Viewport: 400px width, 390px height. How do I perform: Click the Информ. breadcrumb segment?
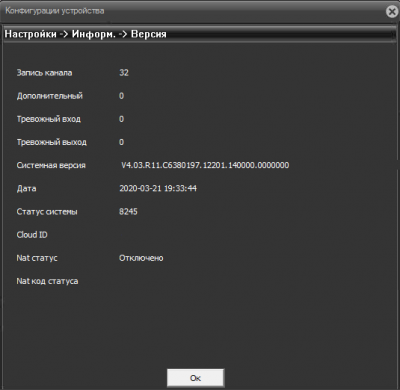[94, 34]
